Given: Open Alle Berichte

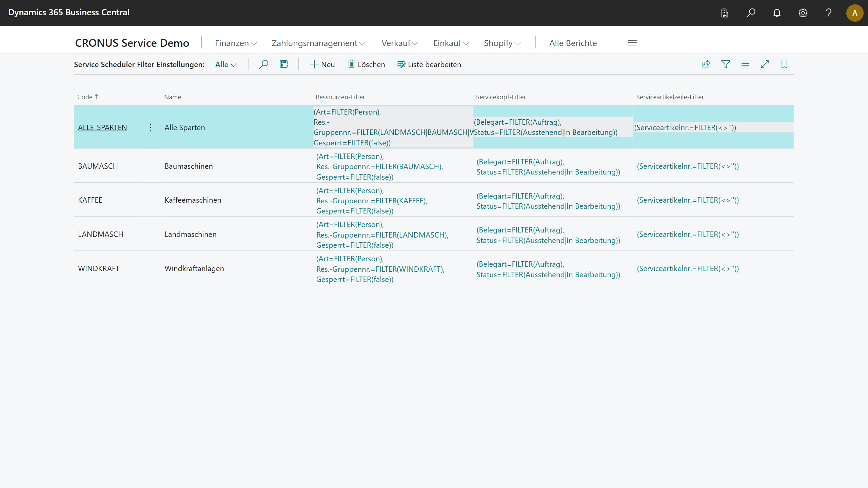Looking at the screenshot, I should [x=573, y=43].
